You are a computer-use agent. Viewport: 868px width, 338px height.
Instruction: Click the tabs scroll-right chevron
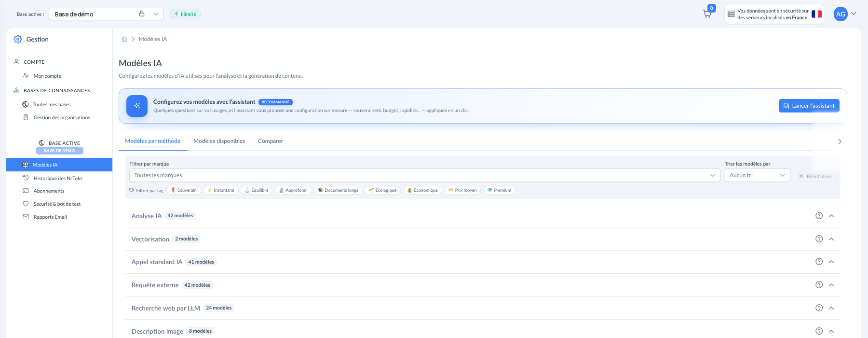coord(840,141)
